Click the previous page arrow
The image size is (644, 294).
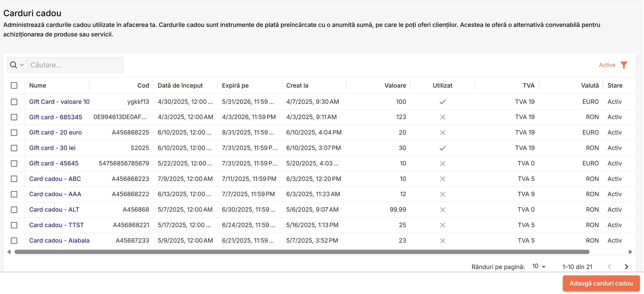pyautogui.click(x=609, y=267)
